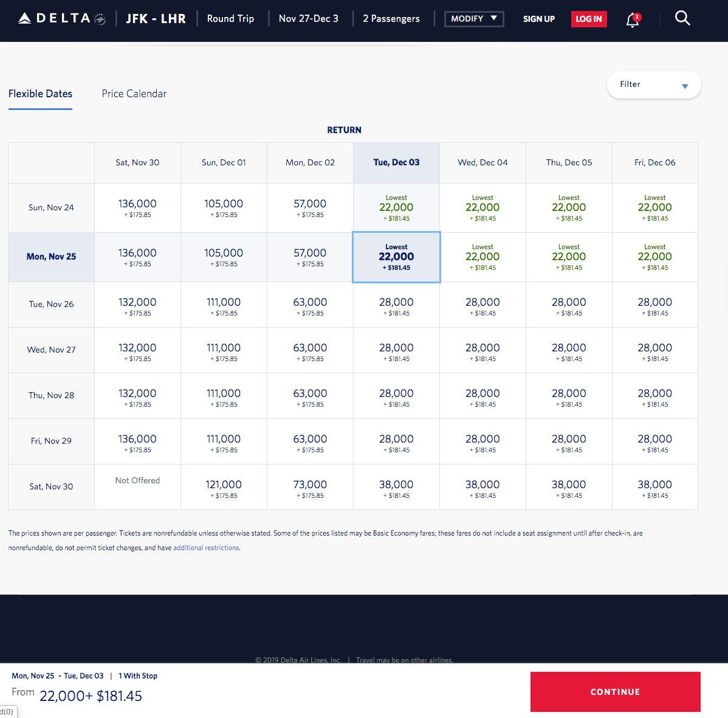This screenshot has width=728, height=718.
Task: Click the 2 Passengers label
Action: click(x=391, y=19)
